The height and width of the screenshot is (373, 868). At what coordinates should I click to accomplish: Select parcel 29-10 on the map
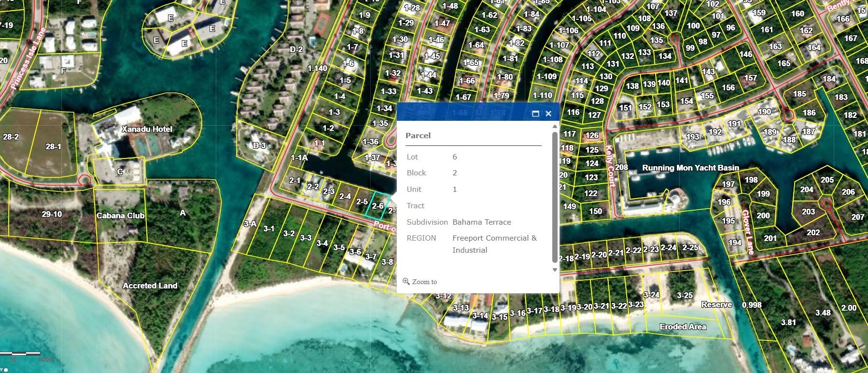(x=52, y=214)
